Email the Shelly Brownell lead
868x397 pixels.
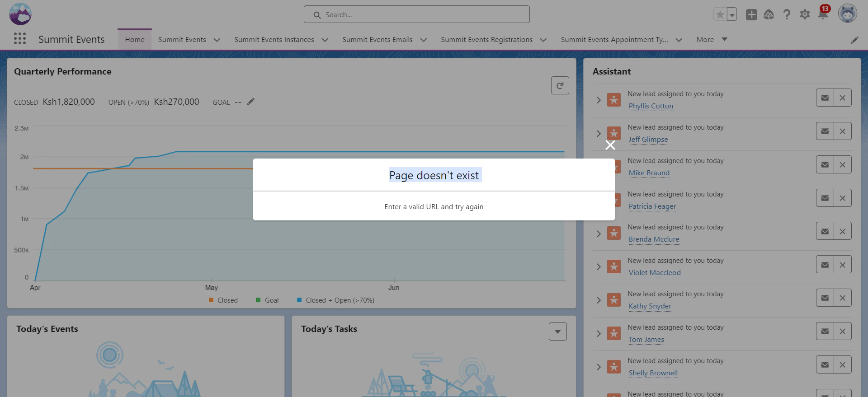tap(825, 364)
